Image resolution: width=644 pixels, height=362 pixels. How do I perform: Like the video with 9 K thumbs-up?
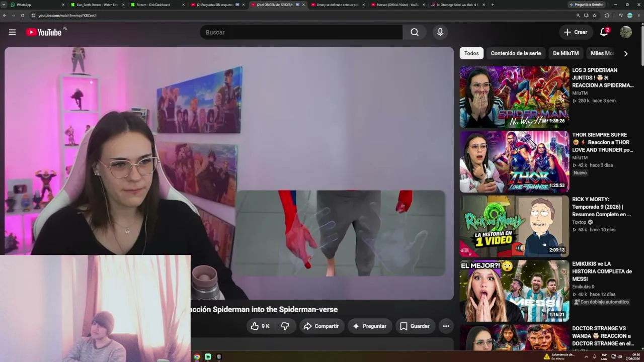(x=260, y=326)
